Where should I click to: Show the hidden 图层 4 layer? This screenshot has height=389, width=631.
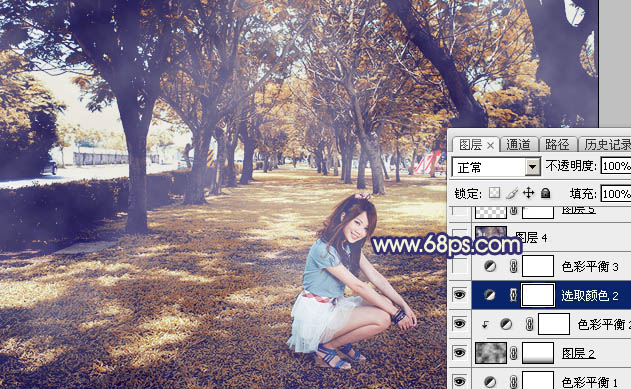(460, 237)
